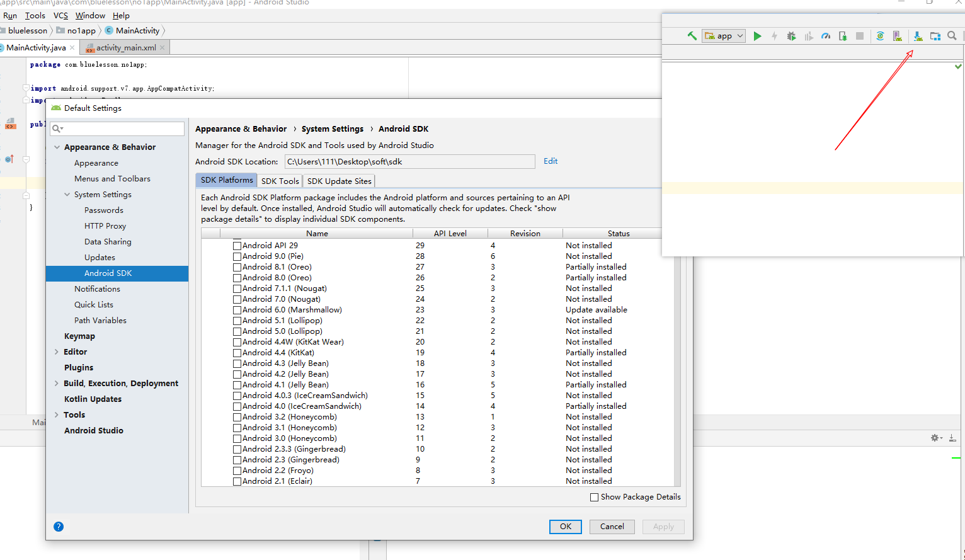
Task: Collapse the import statements fold marker
Action: coord(26,88)
